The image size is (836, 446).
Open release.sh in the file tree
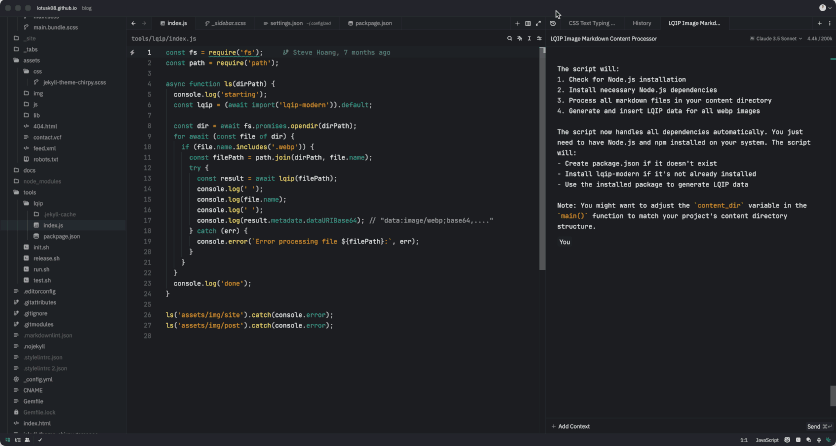46,258
